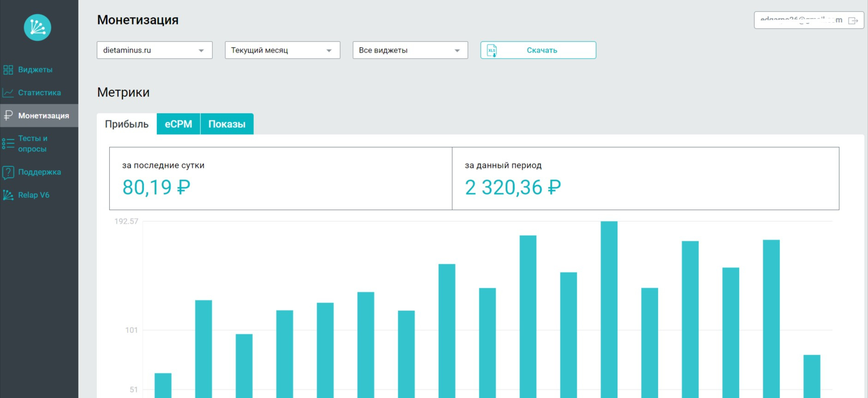The height and width of the screenshot is (398, 868).
Task: Click the Монетизация page title
Action: [x=138, y=20]
